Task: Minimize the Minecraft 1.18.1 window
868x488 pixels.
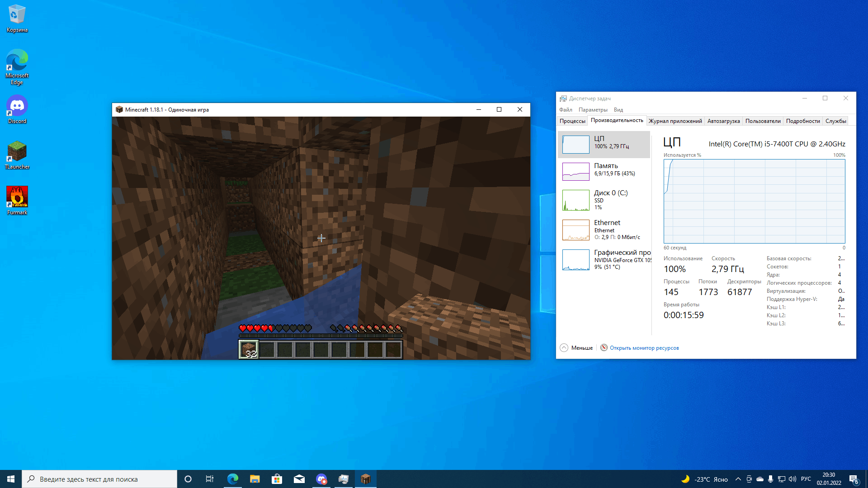Action: [x=478, y=109]
